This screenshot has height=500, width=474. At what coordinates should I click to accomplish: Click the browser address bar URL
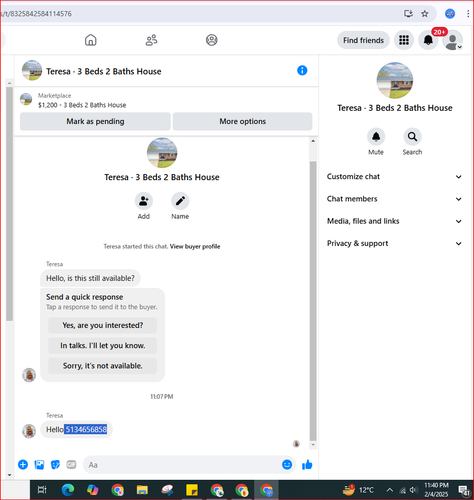37,14
